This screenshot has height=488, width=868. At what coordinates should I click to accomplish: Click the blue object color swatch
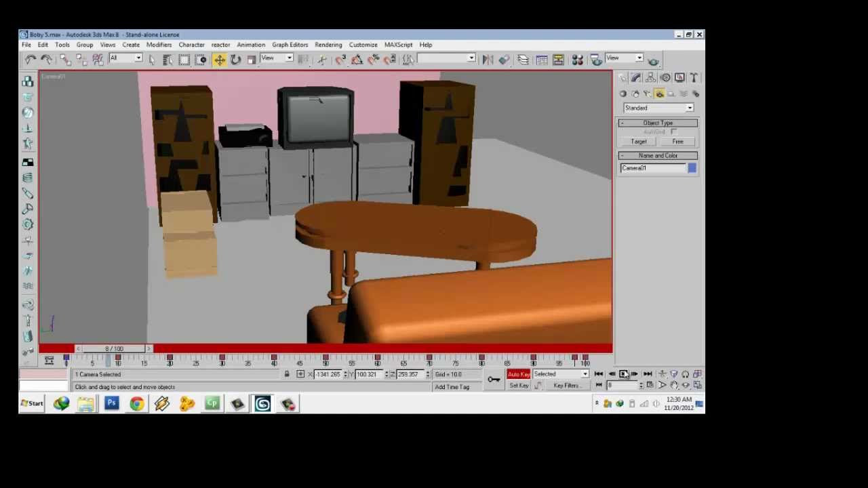(x=692, y=168)
